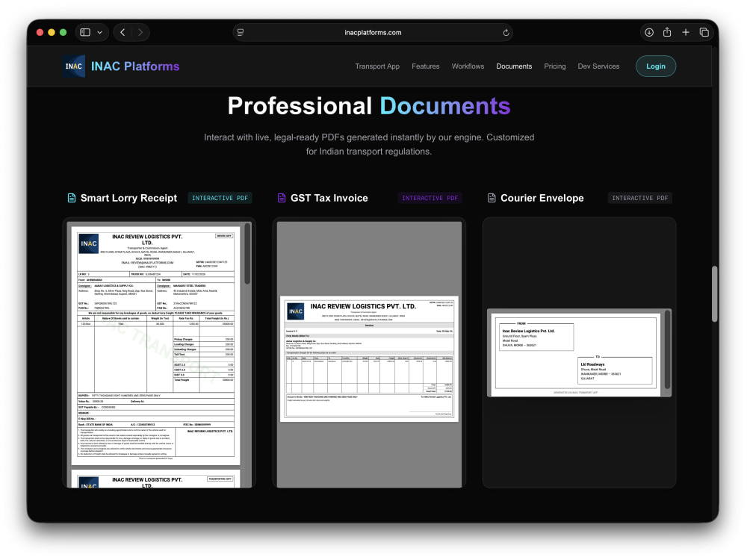This screenshot has width=747, height=560.
Task: Select the Documents nav item
Action: tap(514, 66)
